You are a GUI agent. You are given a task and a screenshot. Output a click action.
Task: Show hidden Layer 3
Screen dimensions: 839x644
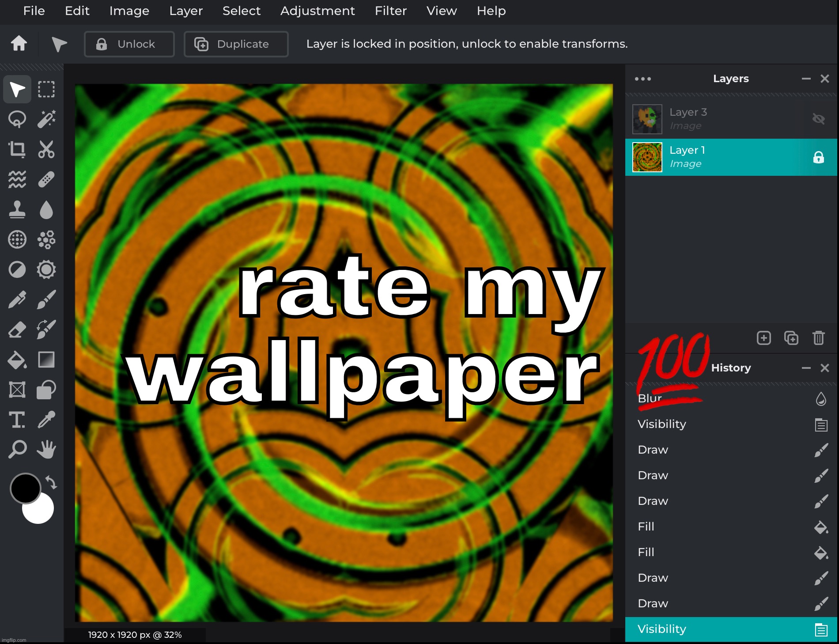(819, 119)
